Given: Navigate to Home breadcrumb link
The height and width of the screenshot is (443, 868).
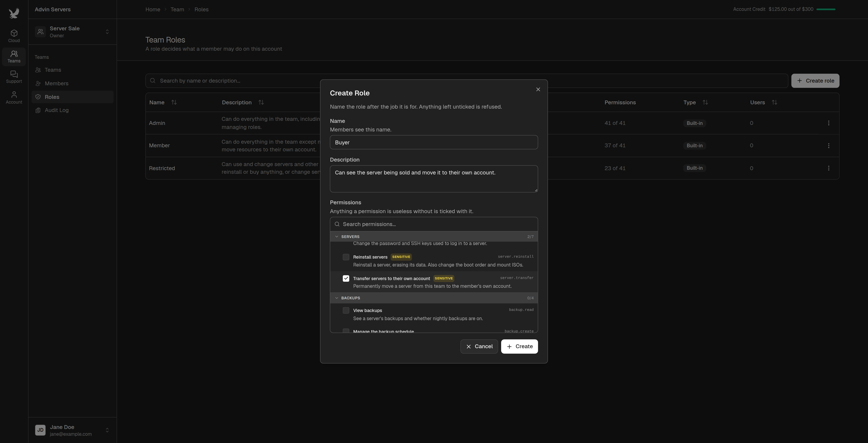Looking at the screenshot, I should (x=153, y=10).
